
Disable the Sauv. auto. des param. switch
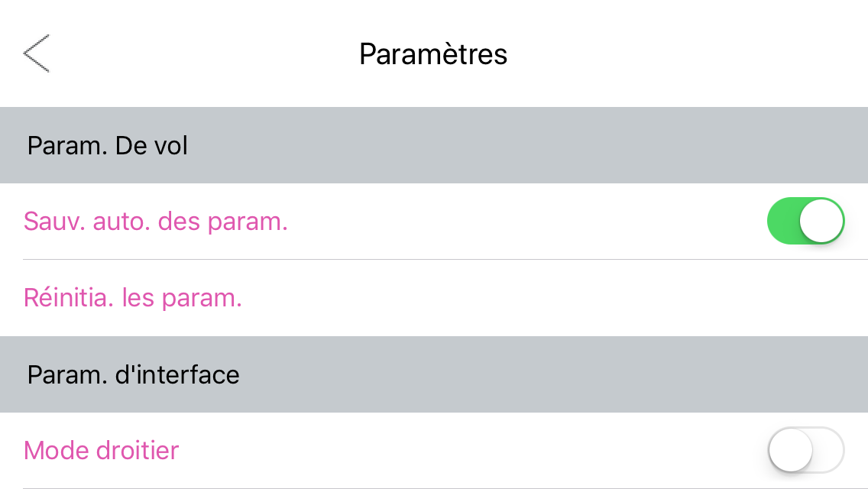(805, 222)
